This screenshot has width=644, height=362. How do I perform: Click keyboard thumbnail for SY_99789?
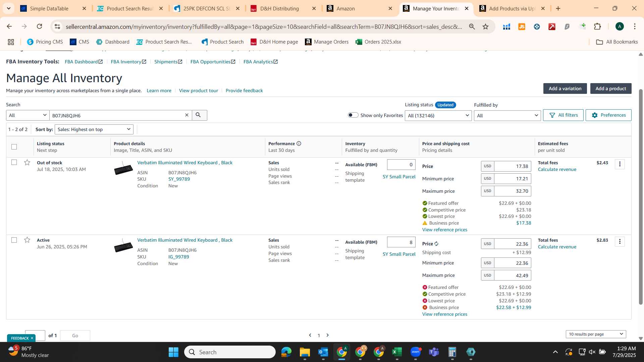123,169
